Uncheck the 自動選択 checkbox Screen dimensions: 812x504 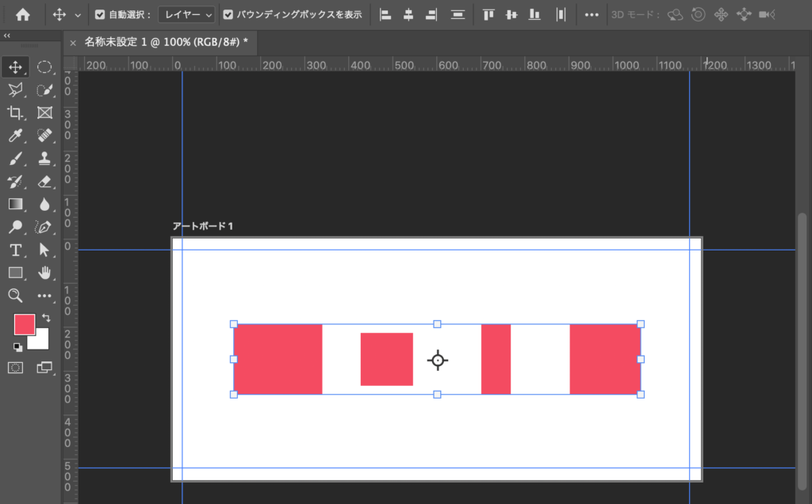tap(100, 14)
